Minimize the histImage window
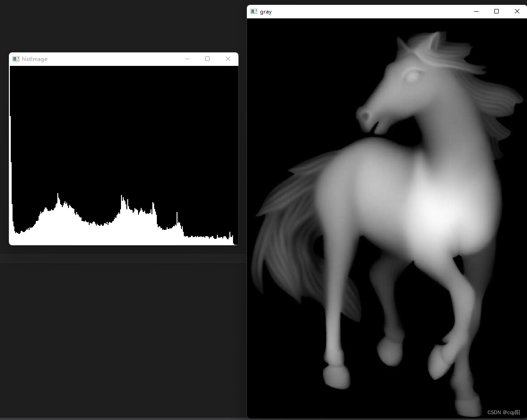The image size is (527, 420). pos(187,59)
